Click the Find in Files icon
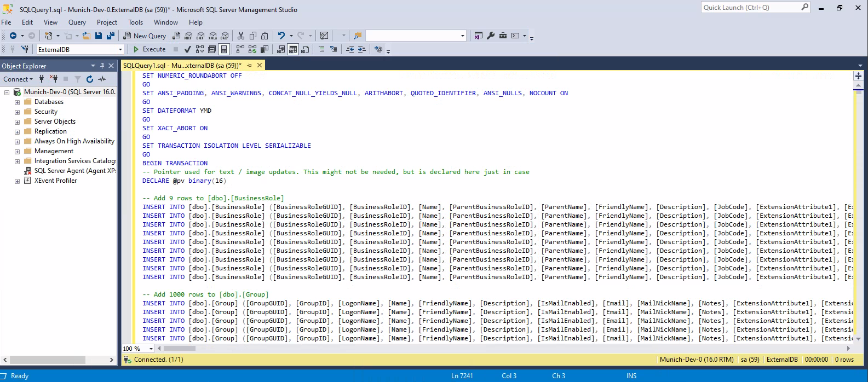868x382 pixels. pyautogui.click(x=358, y=36)
